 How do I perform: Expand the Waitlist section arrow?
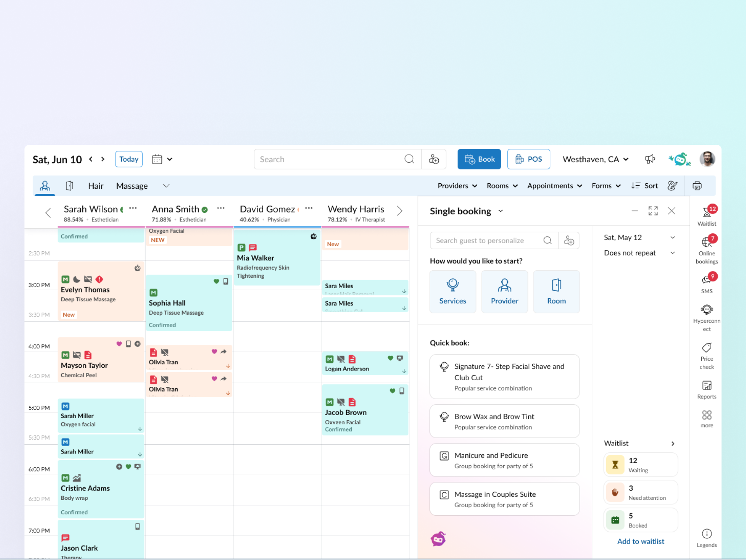tap(673, 443)
